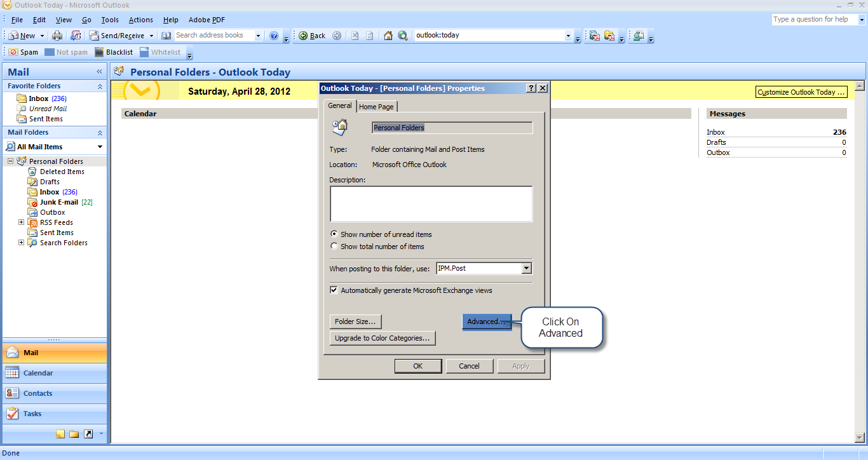The height and width of the screenshot is (460, 868).
Task: Switch to the Contacts pane
Action: (55, 393)
